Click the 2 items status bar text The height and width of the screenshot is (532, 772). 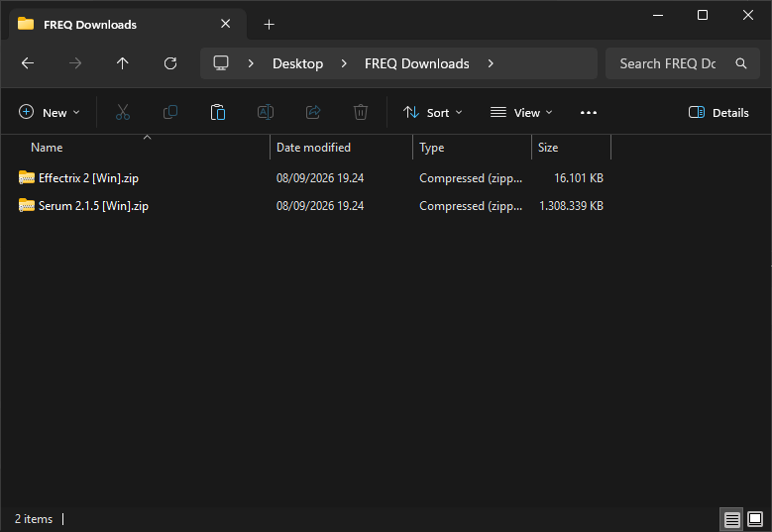[x=34, y=519]
